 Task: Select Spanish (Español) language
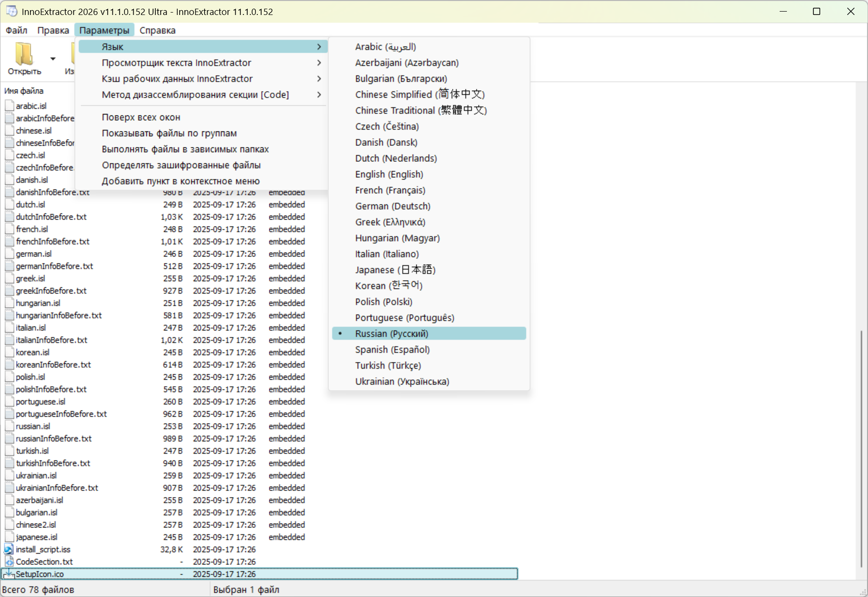click(x=429, y=350)
